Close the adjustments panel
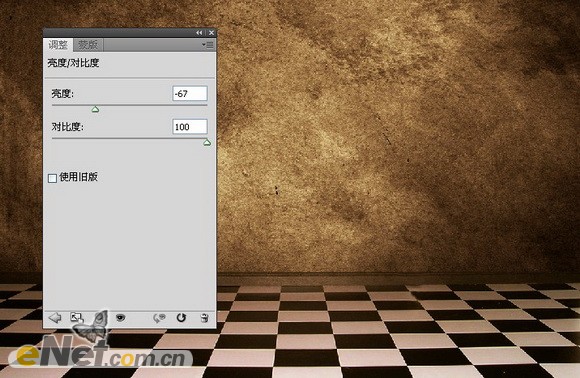This screenshot has height=378, width=580. tap(211, 33)
